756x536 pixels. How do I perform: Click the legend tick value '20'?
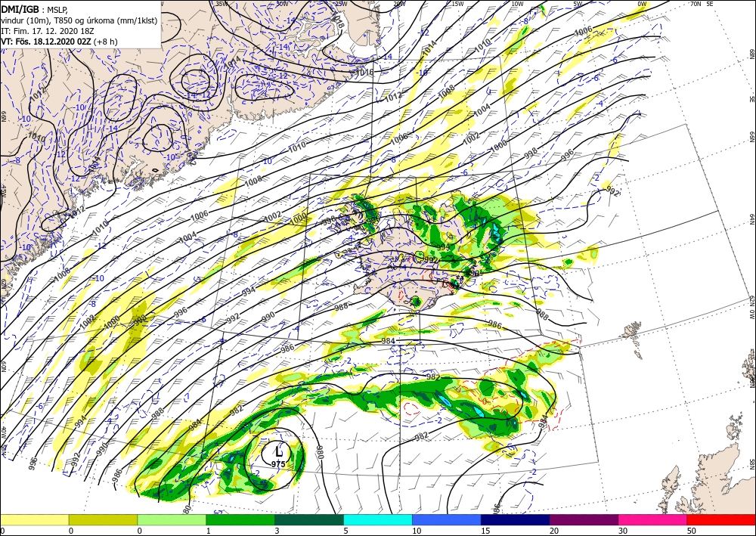[553, 531]
